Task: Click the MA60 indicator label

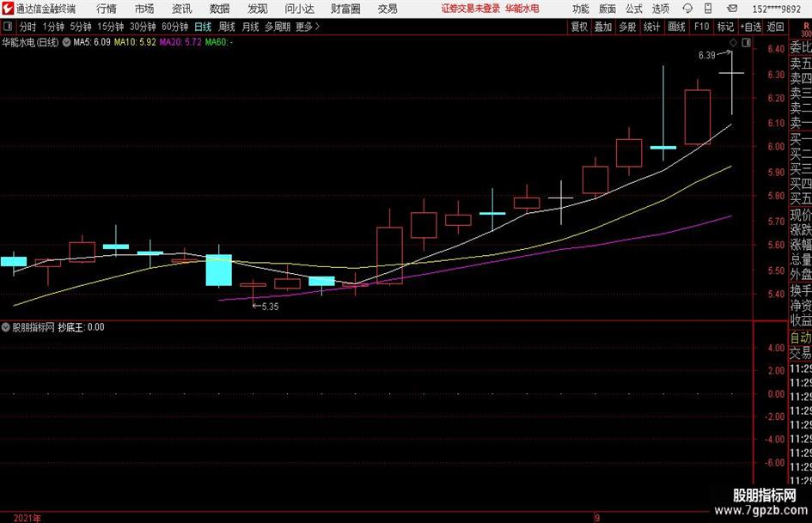Action: pyautogui.click(x=218, y=42)
